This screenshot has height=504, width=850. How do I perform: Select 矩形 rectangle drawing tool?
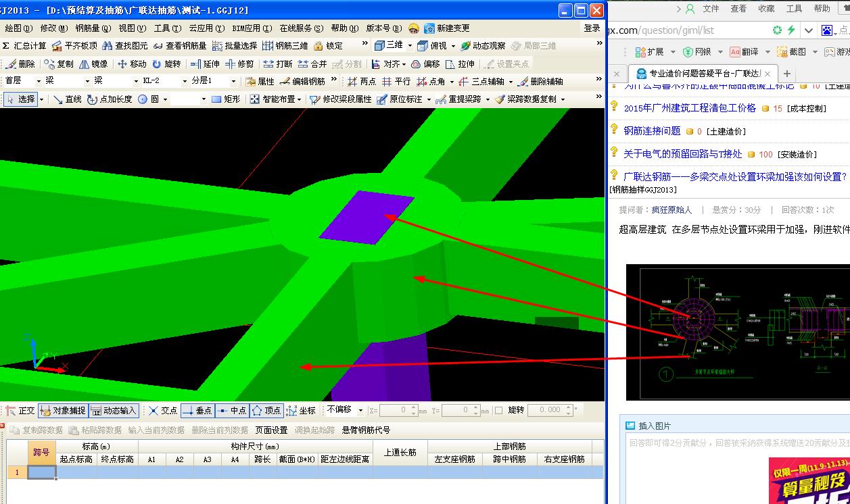tap(225, 99)
